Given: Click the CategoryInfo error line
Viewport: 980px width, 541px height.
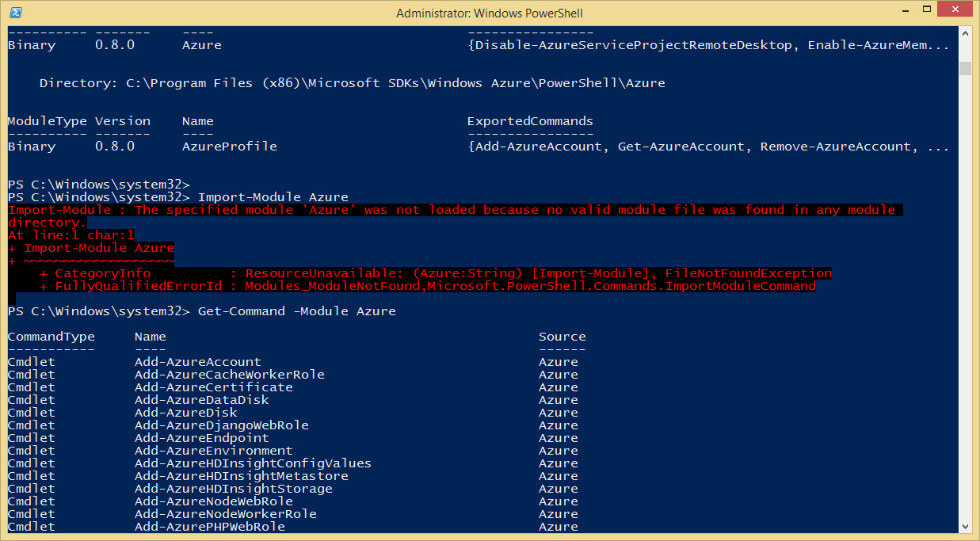Looking at the screenshot, I should click(x=436, y=273).
